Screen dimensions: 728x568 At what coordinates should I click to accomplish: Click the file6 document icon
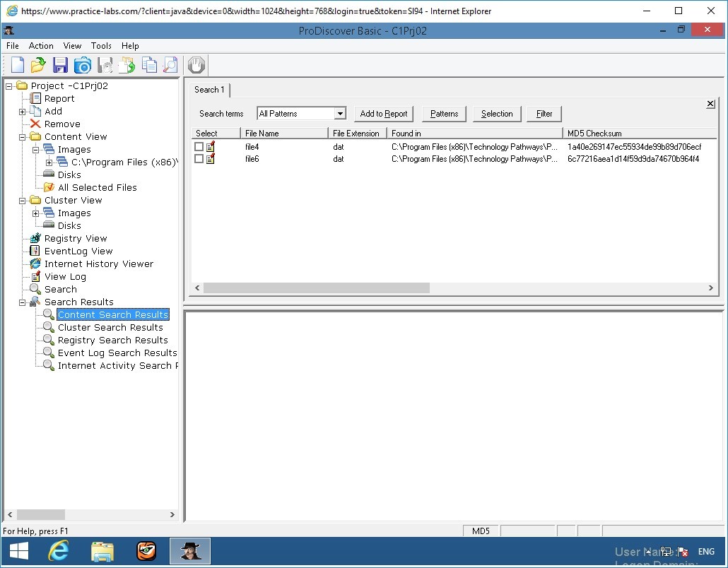211,159
